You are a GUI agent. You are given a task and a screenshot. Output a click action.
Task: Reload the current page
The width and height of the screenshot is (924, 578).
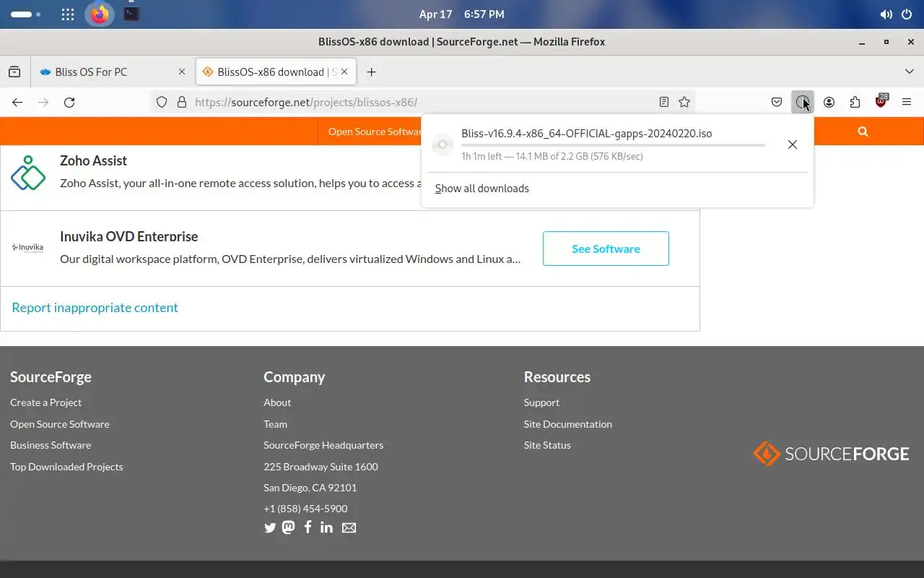point(69,102)
